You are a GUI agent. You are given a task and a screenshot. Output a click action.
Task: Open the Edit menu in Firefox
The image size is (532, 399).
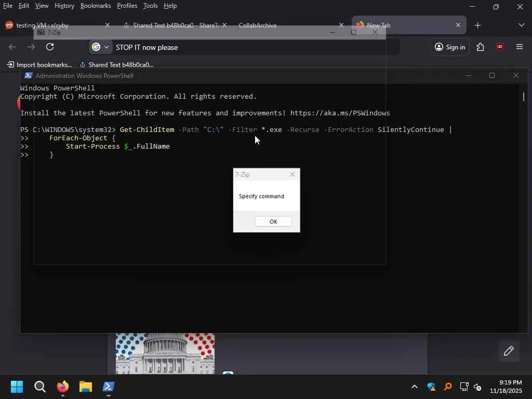point(23,6)
